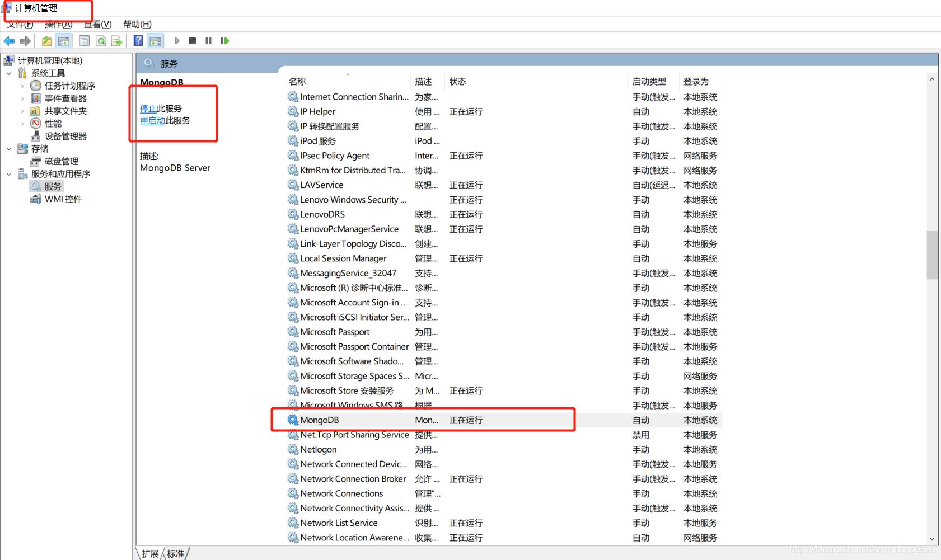Select 计算机管理(本地) root node
941x560 pixels.
[50, 60]
